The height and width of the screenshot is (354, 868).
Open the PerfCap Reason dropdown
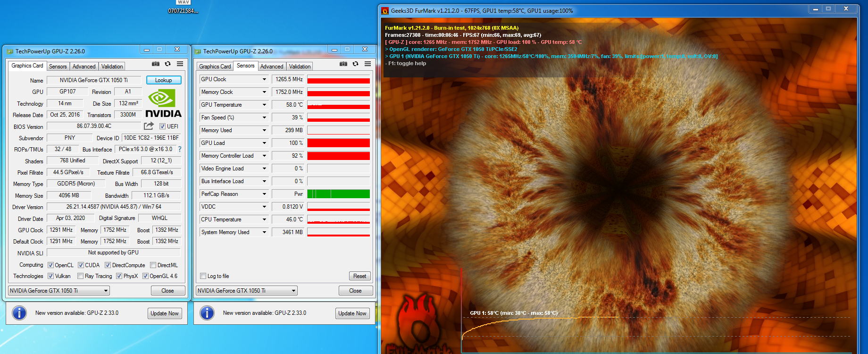[x=264, y=194]
